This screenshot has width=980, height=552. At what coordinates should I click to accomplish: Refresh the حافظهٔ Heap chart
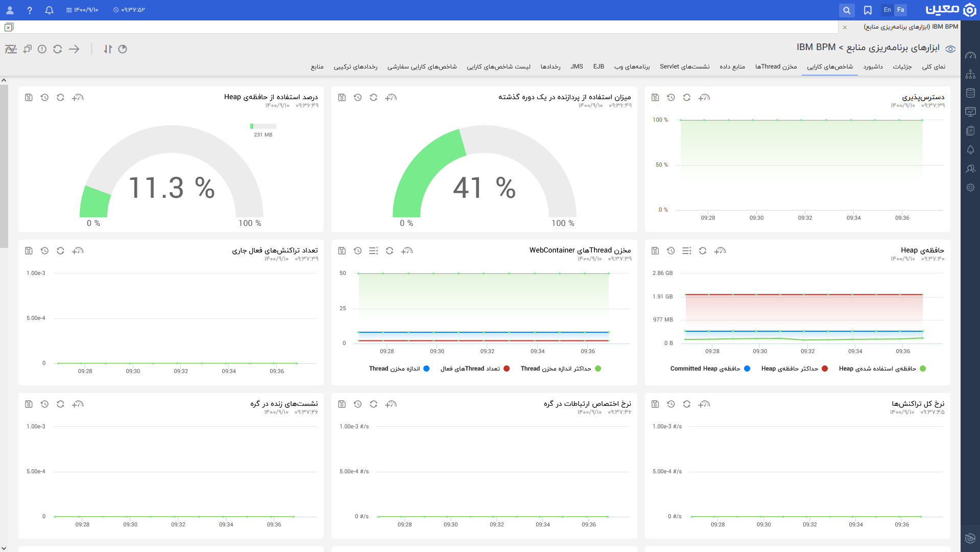[x=703, y=250]
